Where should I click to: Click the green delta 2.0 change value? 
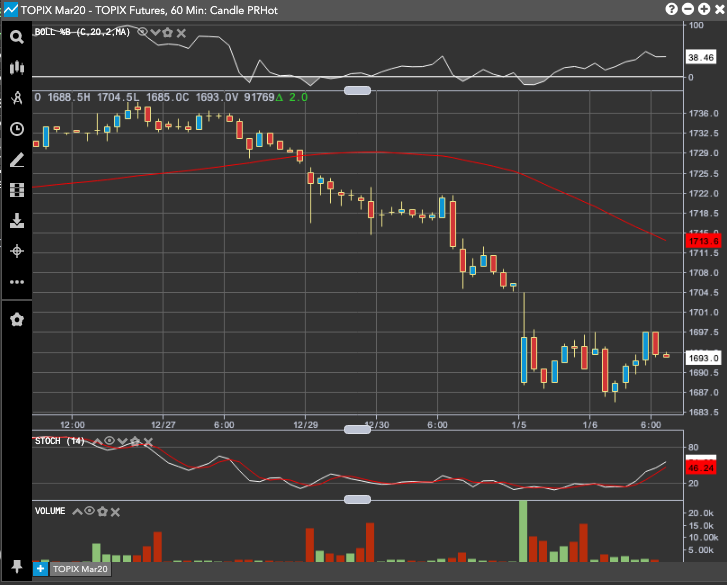coord(292,97)
